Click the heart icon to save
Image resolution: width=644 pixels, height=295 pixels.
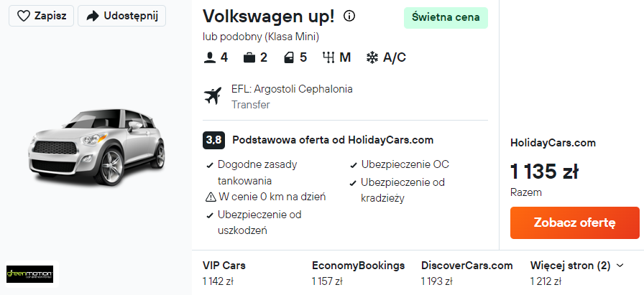23,16
